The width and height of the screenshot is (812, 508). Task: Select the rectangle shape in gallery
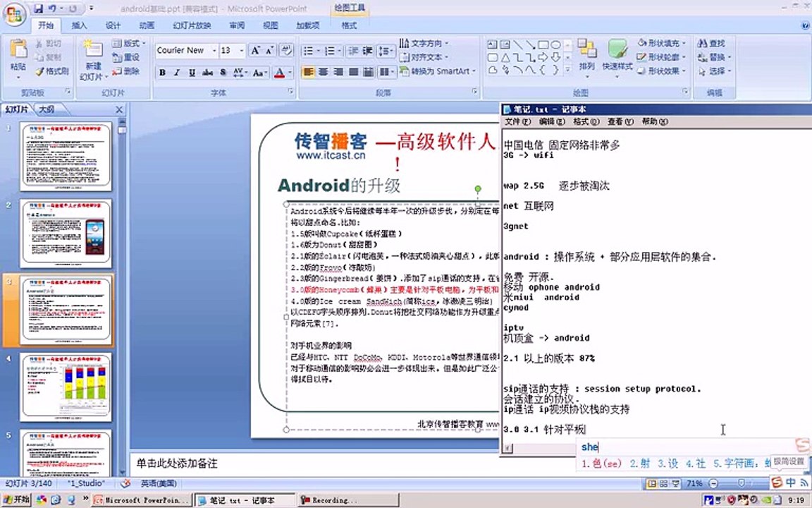(543, 44)
